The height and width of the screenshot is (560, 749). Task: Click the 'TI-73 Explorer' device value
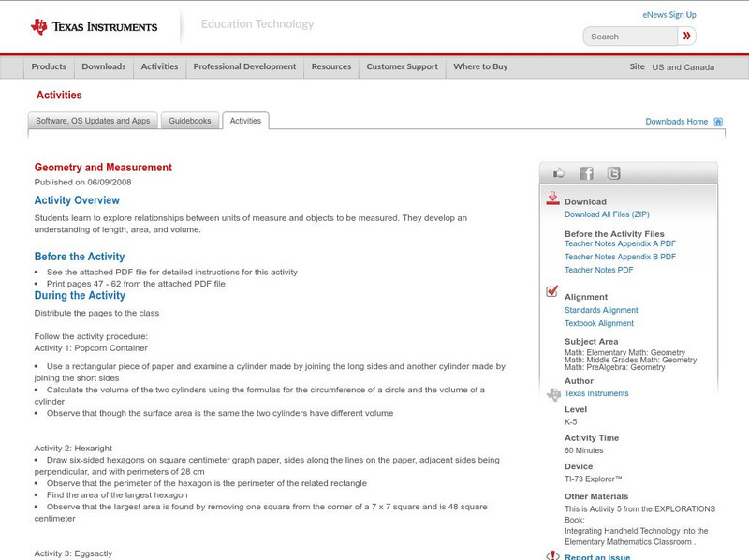[x=594, y=479]
